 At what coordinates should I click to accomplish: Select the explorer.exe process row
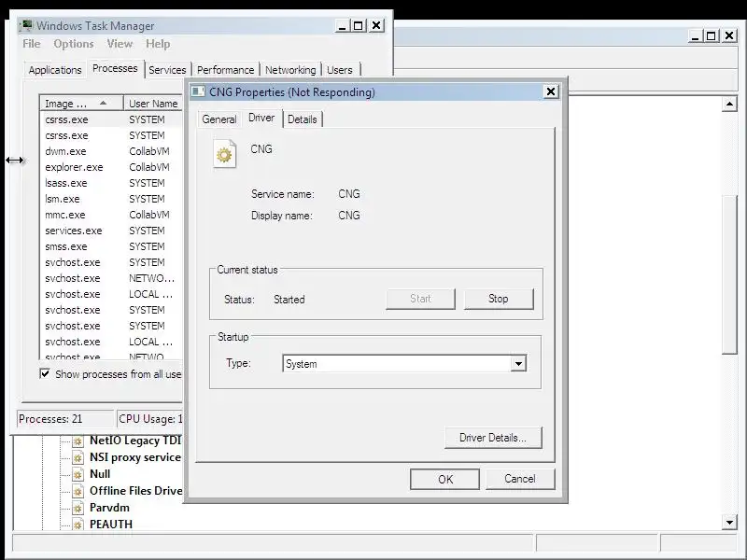111,167
